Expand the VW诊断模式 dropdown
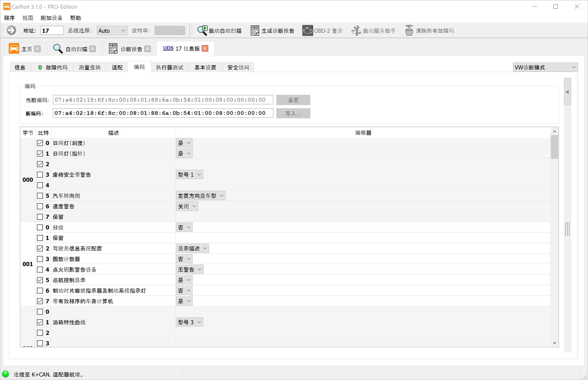The width and height of the screenshot is (588, 380). click(545, 67)
